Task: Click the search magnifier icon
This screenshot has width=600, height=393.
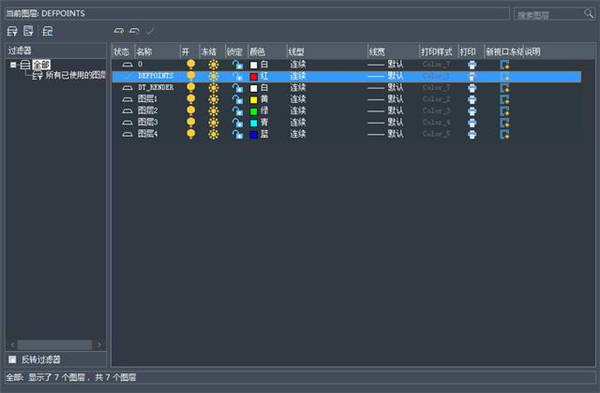Action: click(x=589, y=14)
